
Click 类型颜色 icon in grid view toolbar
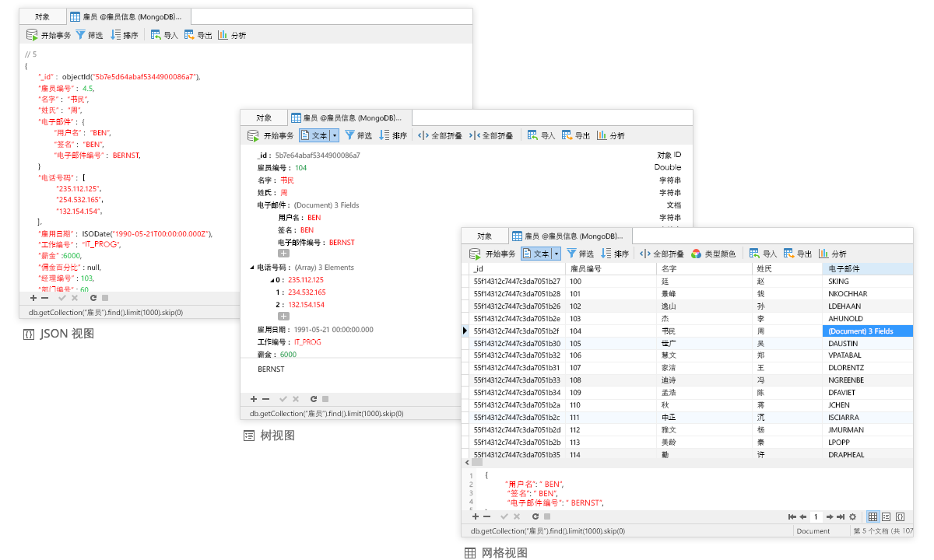[x=696, y=254]
